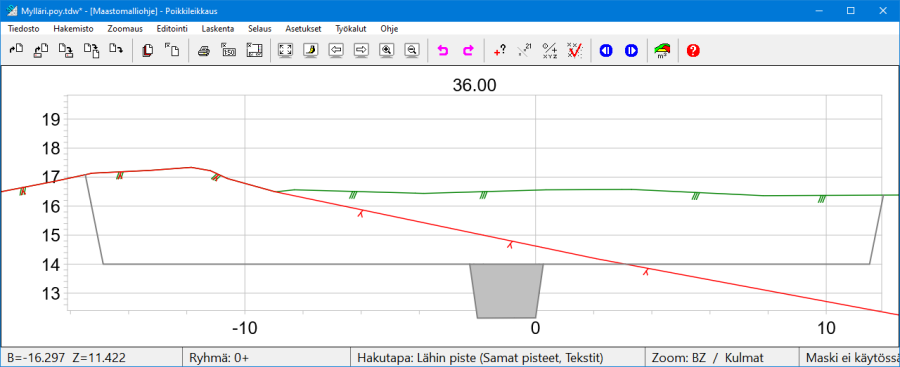Click the red-and-white check mark XX icon
Screen dimensions: 900x367
[574, 51]
